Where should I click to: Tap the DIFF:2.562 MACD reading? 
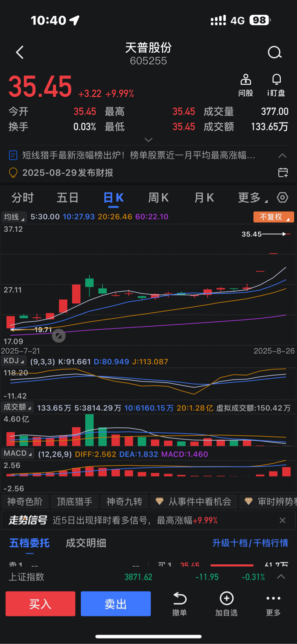(96, 454)
